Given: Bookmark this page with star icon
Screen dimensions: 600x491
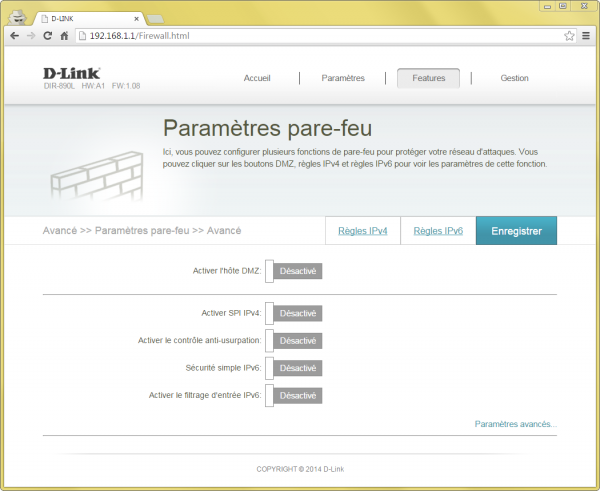Looking at the screenshot, I should (x=569, y=36).
